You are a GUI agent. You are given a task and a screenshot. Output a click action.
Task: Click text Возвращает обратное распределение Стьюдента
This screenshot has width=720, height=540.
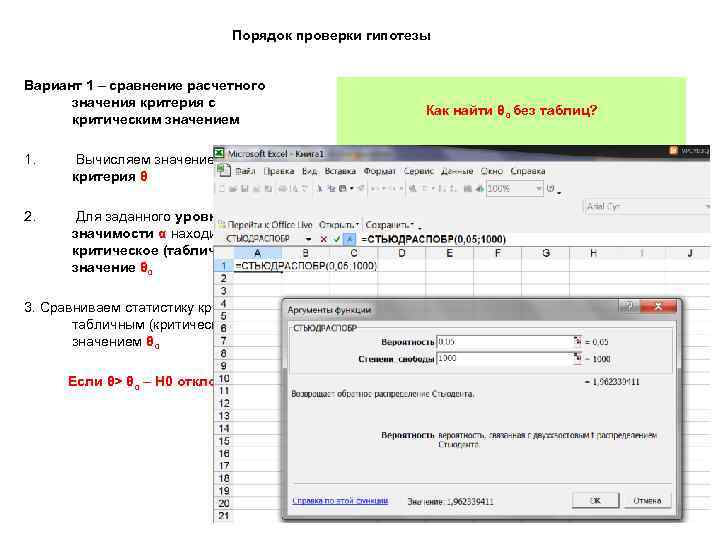point(382,394)
